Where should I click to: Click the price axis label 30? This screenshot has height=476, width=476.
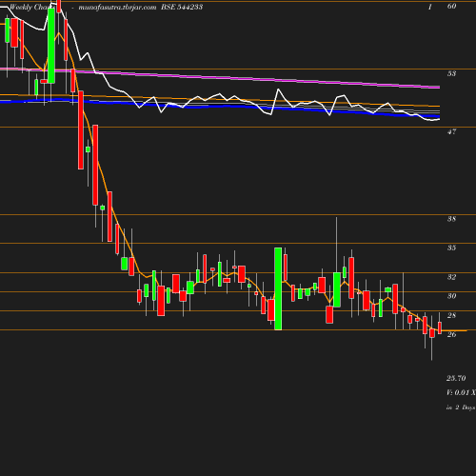[x=451, y=296]
